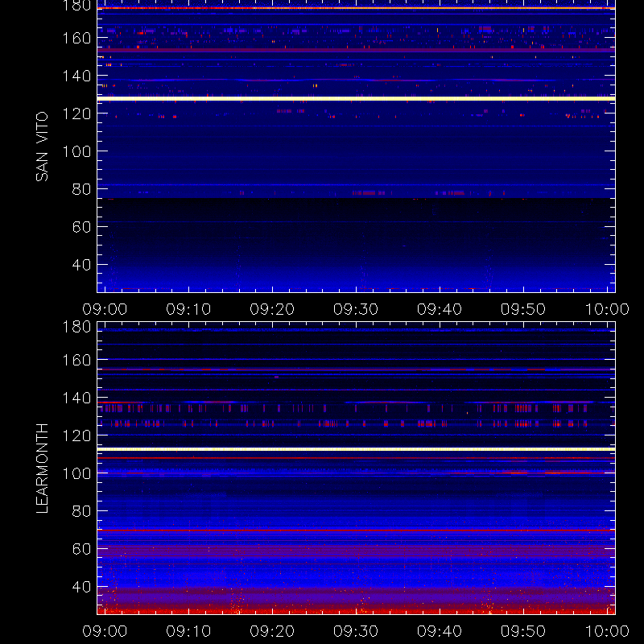644x644 pixels.
Task: Pick the 60 frequency label on Learmonth plot
Action: tap(81, 549)
